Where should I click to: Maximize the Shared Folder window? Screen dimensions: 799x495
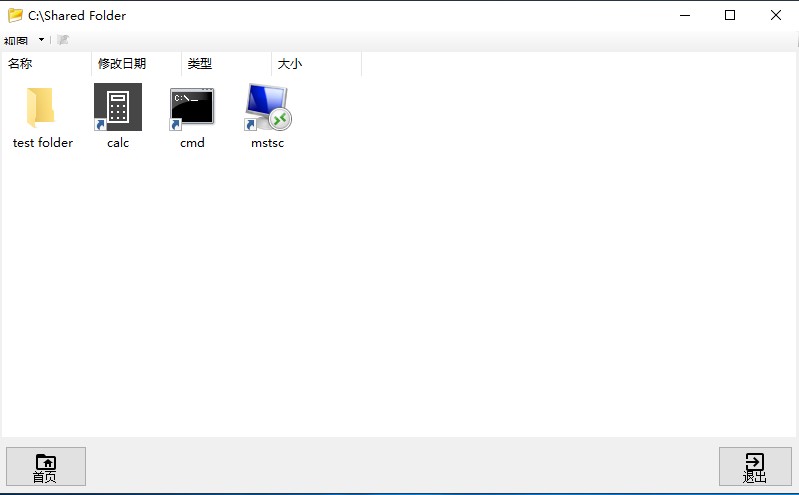click(730, 15)
